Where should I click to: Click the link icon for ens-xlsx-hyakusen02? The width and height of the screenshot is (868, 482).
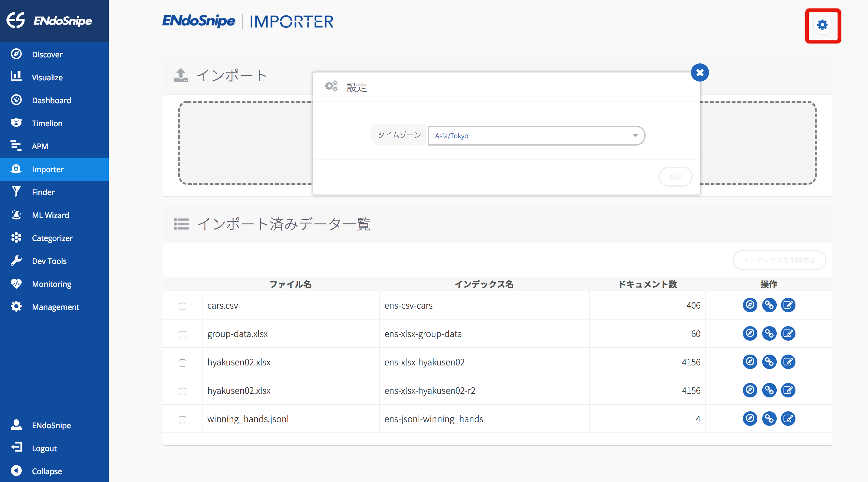pos(769,362)
